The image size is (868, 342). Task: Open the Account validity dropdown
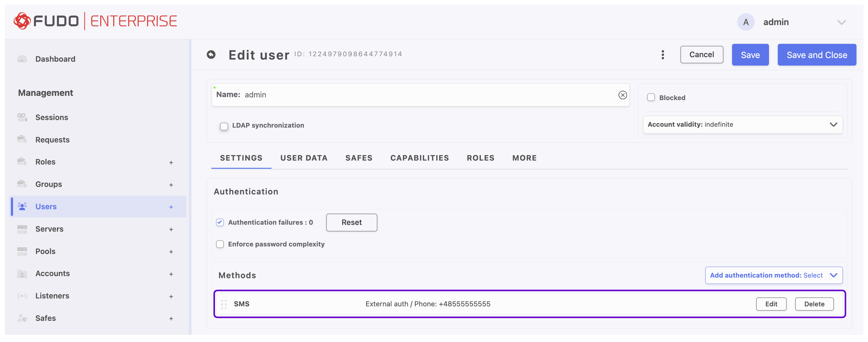click(x=742, y=125)
